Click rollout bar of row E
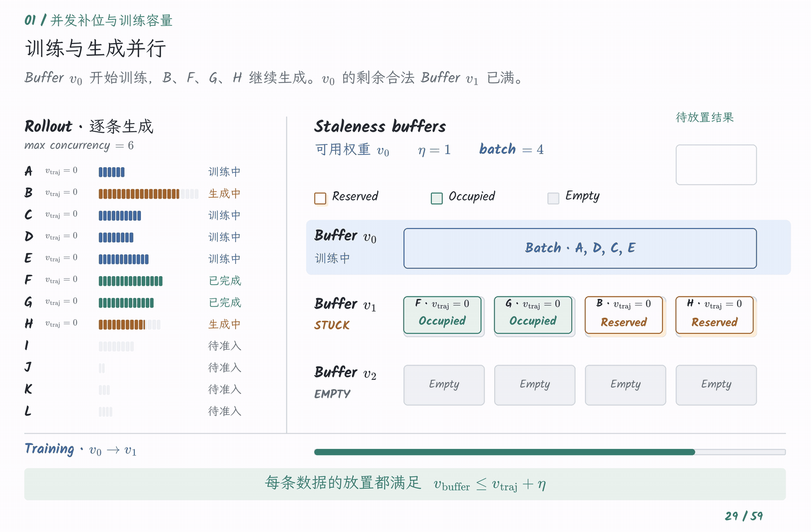This screenshot has height=532, width=811. 124,259
